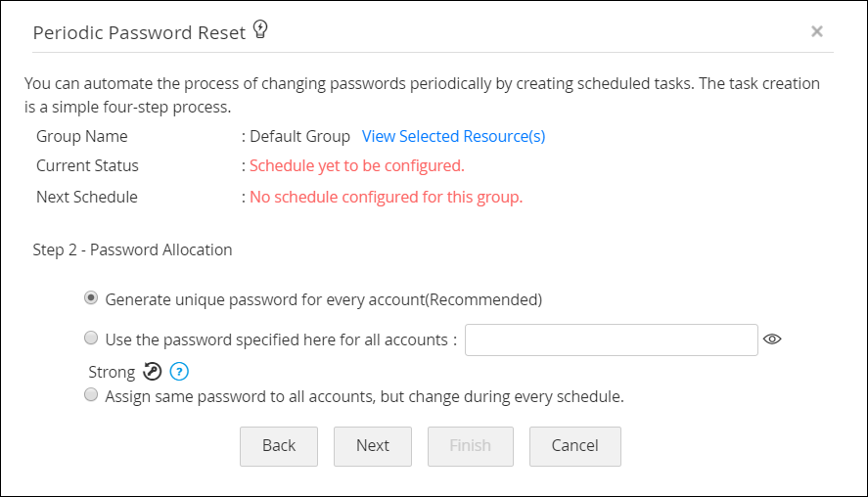Click the password text field for all accounts
This screenshot has width=868, height=497.
[x=612, y=339]
